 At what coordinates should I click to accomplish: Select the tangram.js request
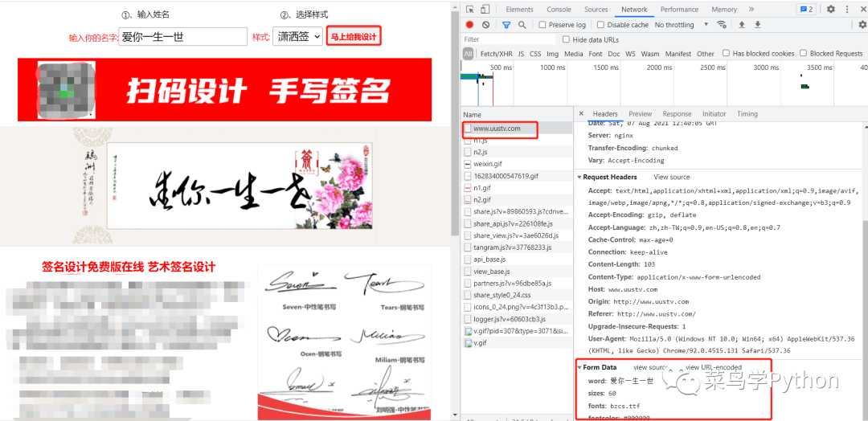518,247
